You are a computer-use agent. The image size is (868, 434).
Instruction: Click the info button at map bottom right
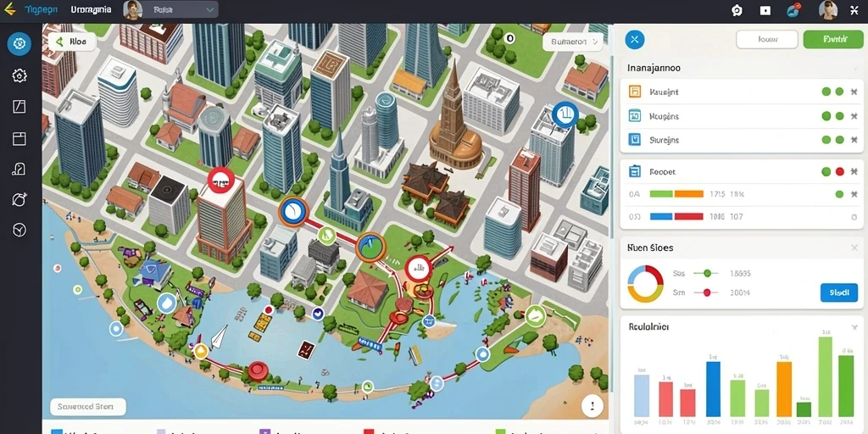click(592, 407)
